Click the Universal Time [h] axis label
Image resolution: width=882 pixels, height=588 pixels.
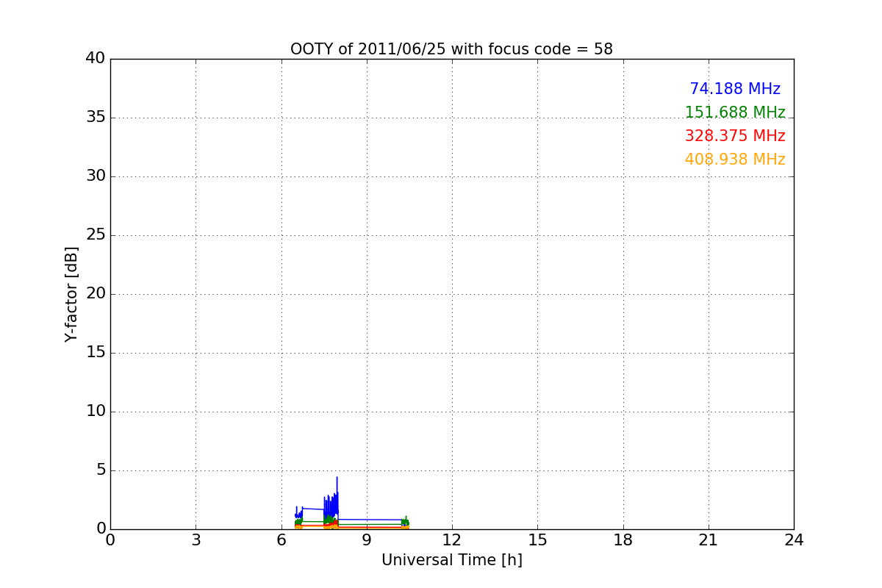(451, 560)
